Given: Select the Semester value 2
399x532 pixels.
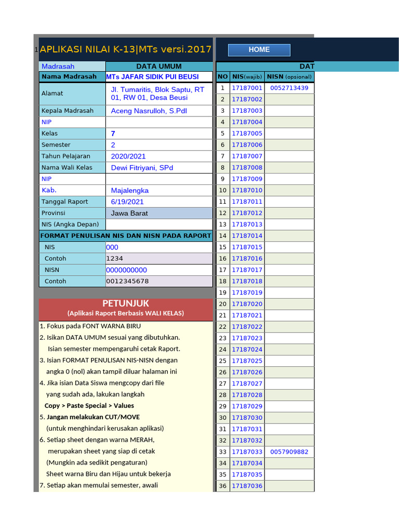Looking at the screenshot, I should click(159, 145).
